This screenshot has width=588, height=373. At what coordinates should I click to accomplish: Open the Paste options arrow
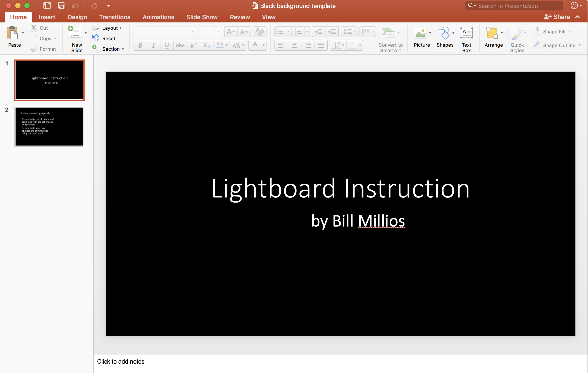click(23, 33)
